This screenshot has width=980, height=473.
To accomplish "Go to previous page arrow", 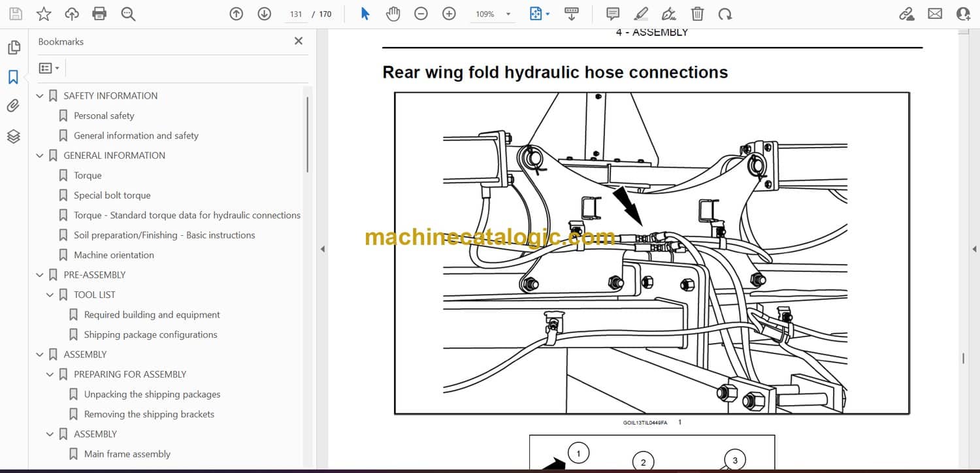I will click(x=237, y=14).
